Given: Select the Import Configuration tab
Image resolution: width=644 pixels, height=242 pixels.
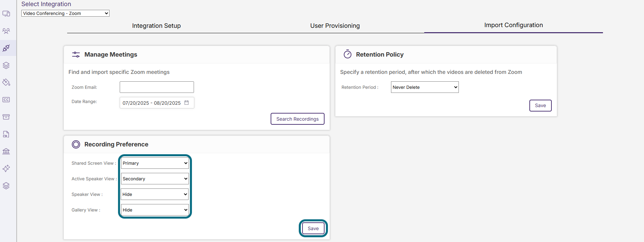Looking at the screenshot, I should (513, 25).
